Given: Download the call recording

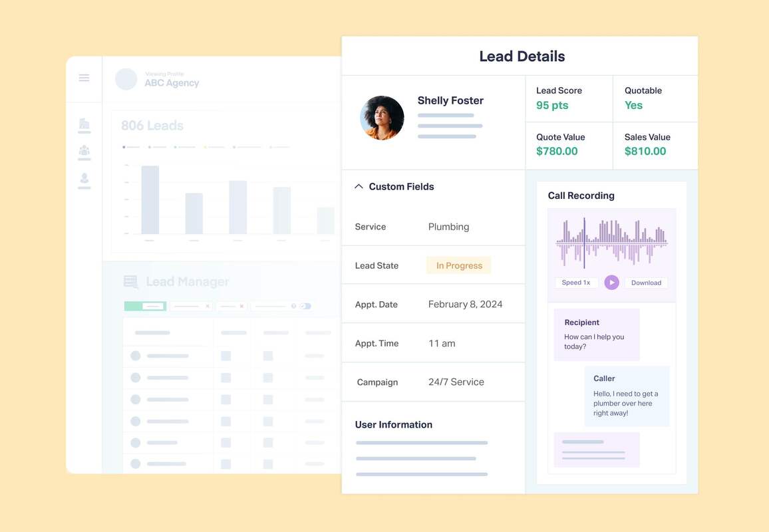Looking at the screenshot, I should (646, 282).
